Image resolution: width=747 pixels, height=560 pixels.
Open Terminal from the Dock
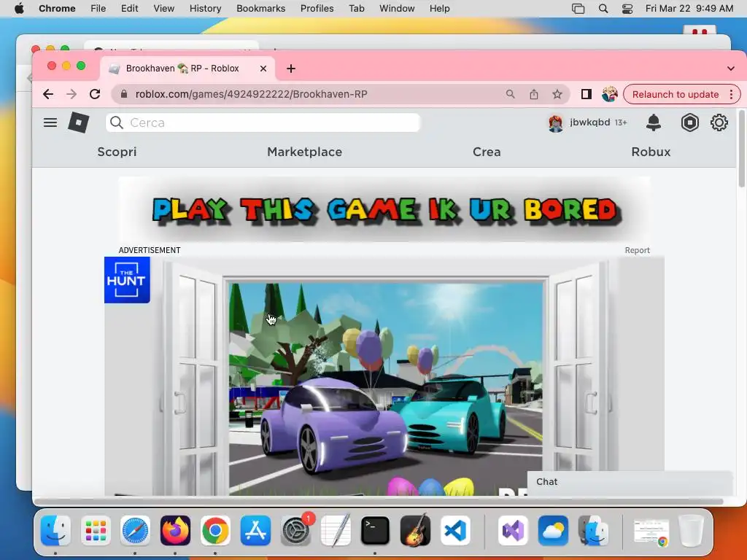click(375, 531)
